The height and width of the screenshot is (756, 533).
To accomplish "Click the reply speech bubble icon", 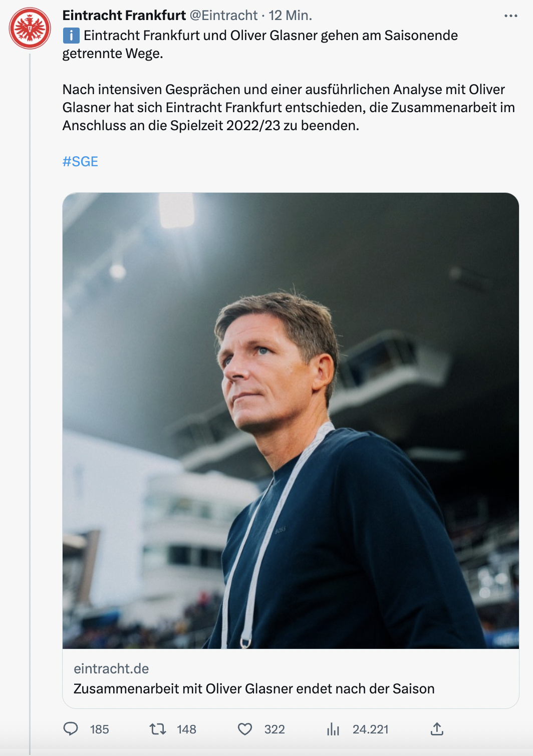I will coord(71,729).
